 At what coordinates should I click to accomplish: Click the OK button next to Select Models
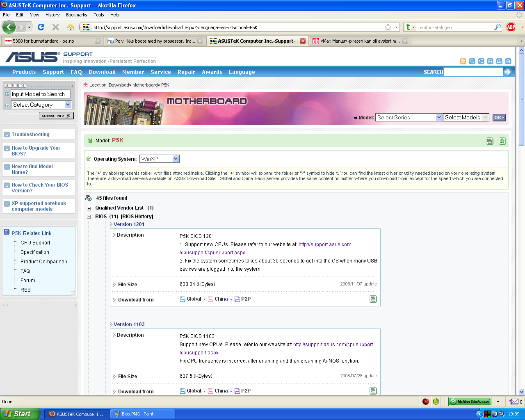click(499, 117)
